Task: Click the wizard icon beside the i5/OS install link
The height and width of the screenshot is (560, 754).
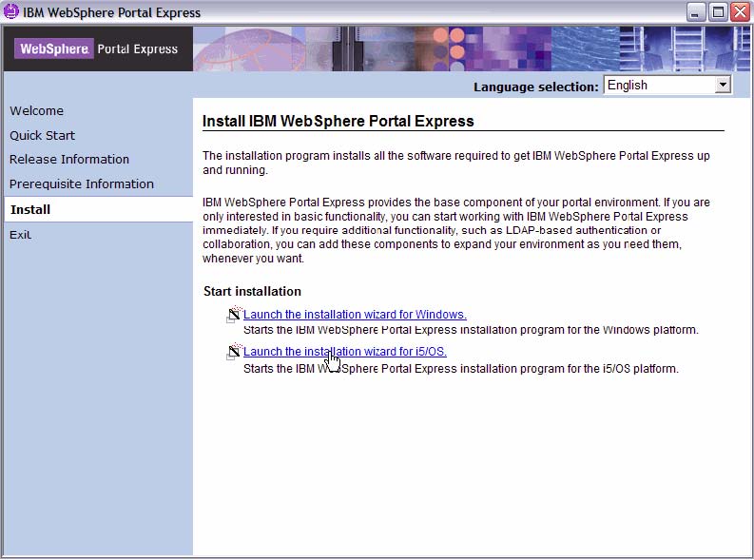Action: pos(234,352)
